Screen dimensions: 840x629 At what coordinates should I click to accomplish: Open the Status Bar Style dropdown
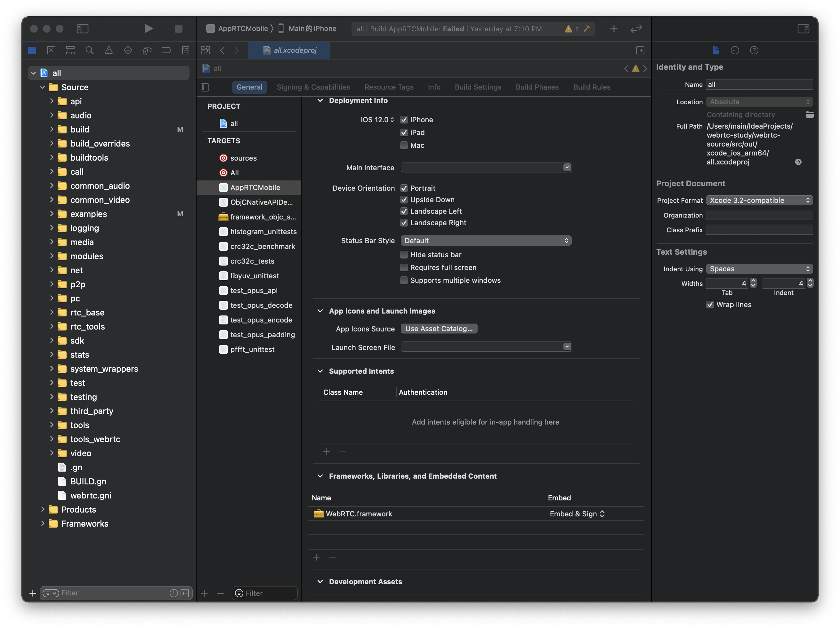486,241
